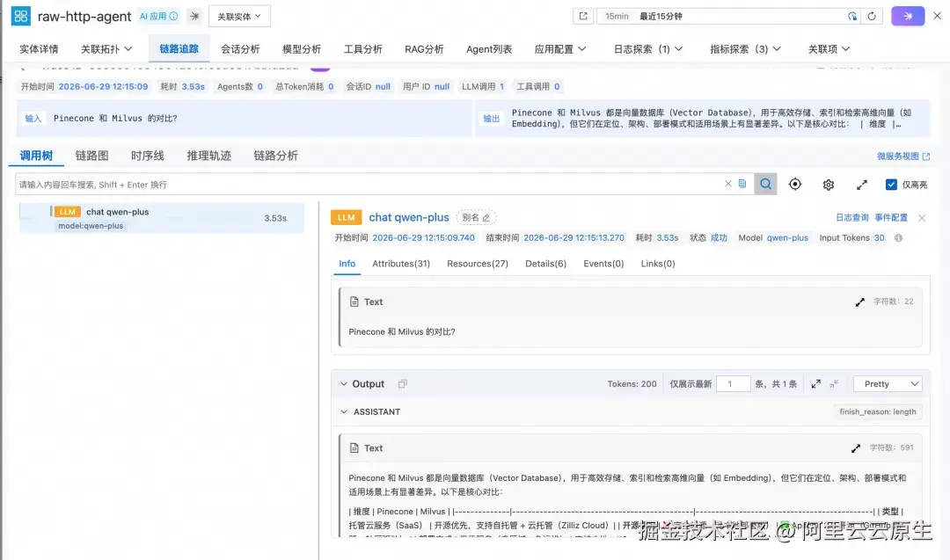Expand the 应用配置 dropdown
This screenshot has width=950, height=560.
pyautogui.click(x=560, y=49)
